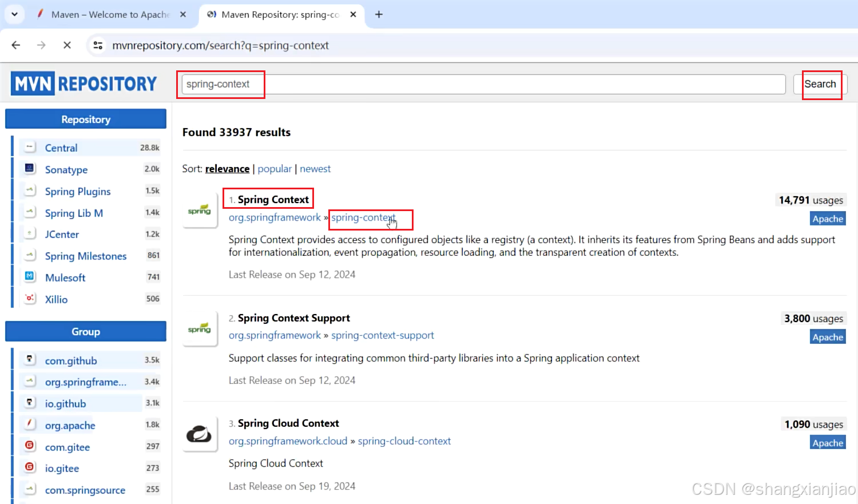This screenshot has width=858, height=504.
Task: Select the Maven Repository spring-context tab
Action: click(280, 14)
